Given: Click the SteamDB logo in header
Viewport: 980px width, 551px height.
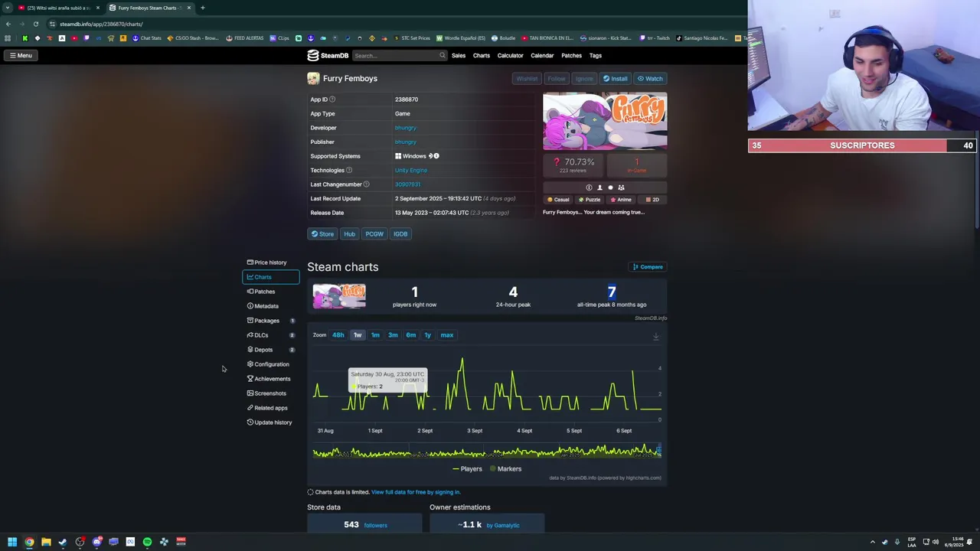Looking at the screenshot, I should 328,55.
